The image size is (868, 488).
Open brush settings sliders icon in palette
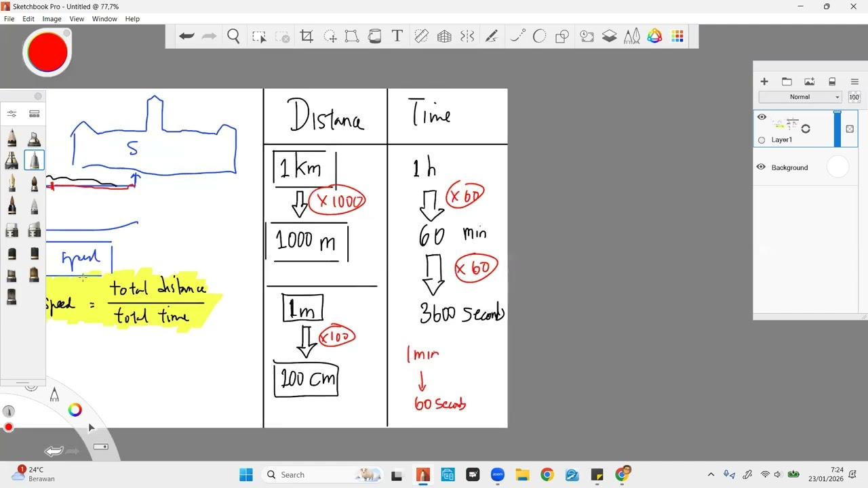(12, 114)
